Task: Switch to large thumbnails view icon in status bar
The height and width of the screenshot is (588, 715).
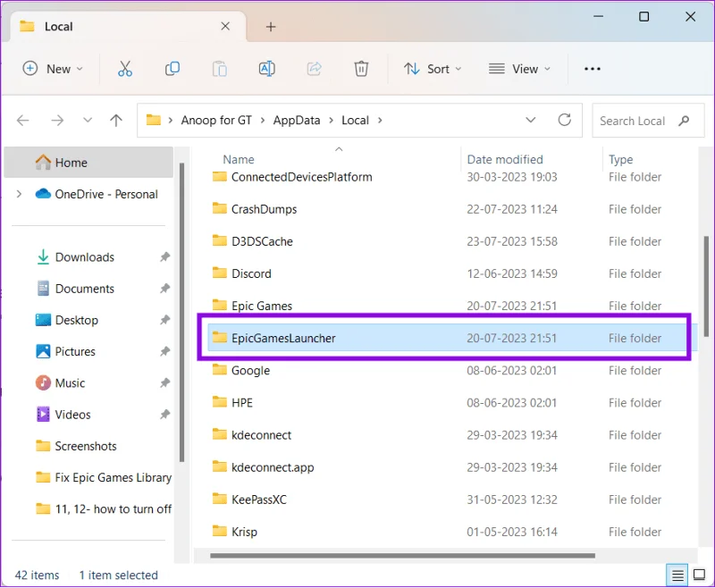Action: [x=699, y=575]
